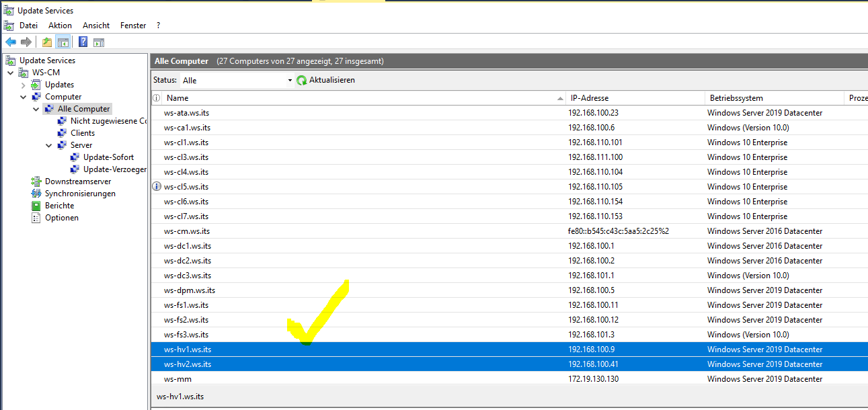868x410 pixels.
Task: Click the Berichte node icon
Action: coord(37,206)
